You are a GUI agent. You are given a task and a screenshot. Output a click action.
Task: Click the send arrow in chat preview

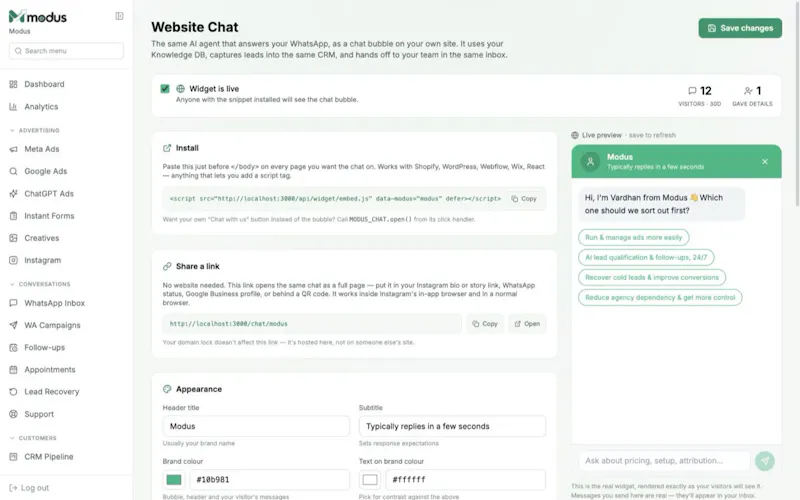point(765,461)
